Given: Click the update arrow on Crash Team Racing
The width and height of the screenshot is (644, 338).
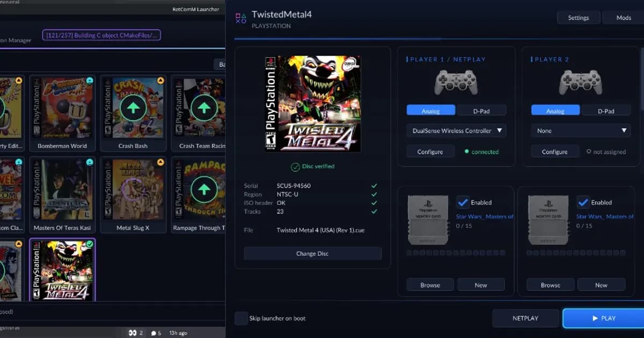Looking at the screenshot, I should point(203,109).
